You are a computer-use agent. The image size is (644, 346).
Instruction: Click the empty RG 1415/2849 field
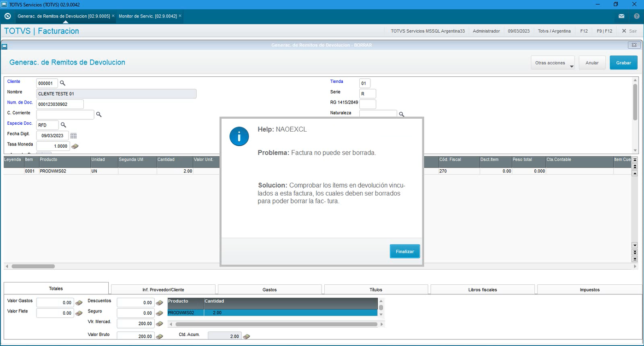pos(368,104)
